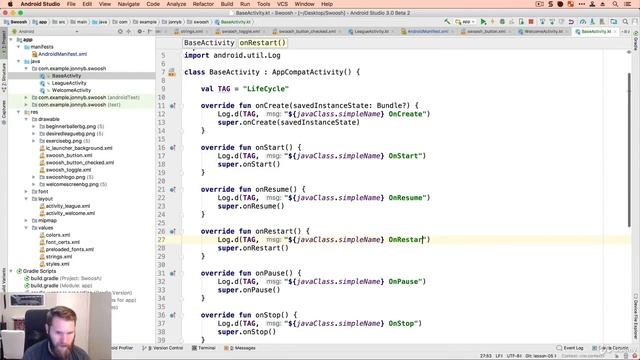Click the class gutter icon on line 7

pos(172,73)
